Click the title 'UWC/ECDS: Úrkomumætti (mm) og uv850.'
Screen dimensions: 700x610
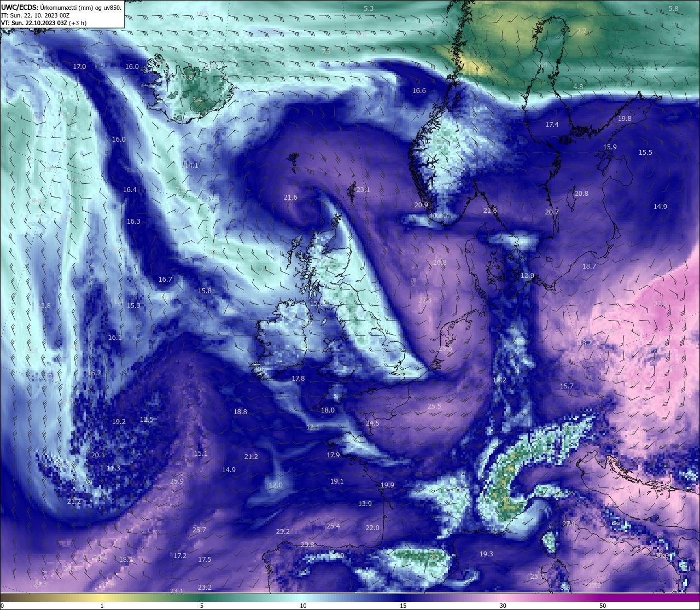point(61,7)
